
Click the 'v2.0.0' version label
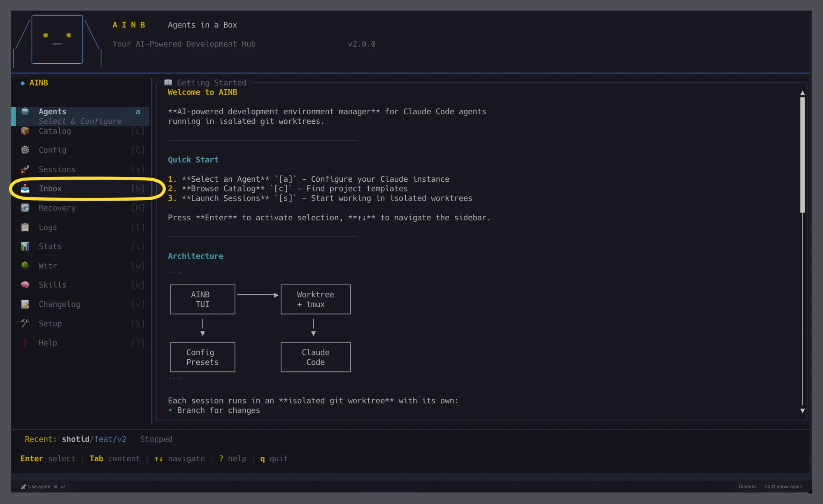point(362,44)
